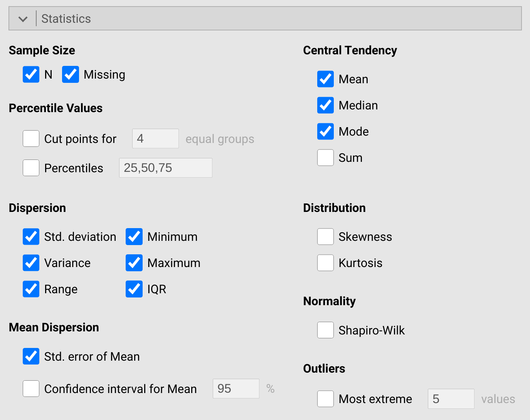
Task: Collapse the Statistics section chevron
Action: (x=23, y=19)
